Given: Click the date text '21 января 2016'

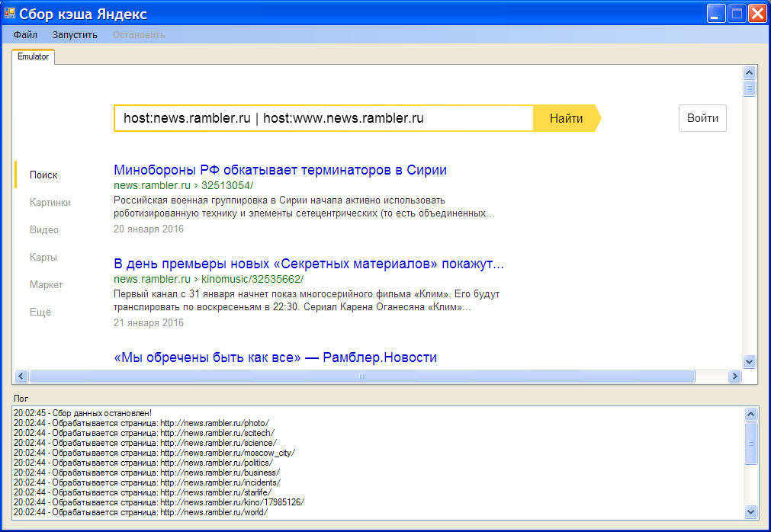Looking at the screenshot, I should pos(149,323).
